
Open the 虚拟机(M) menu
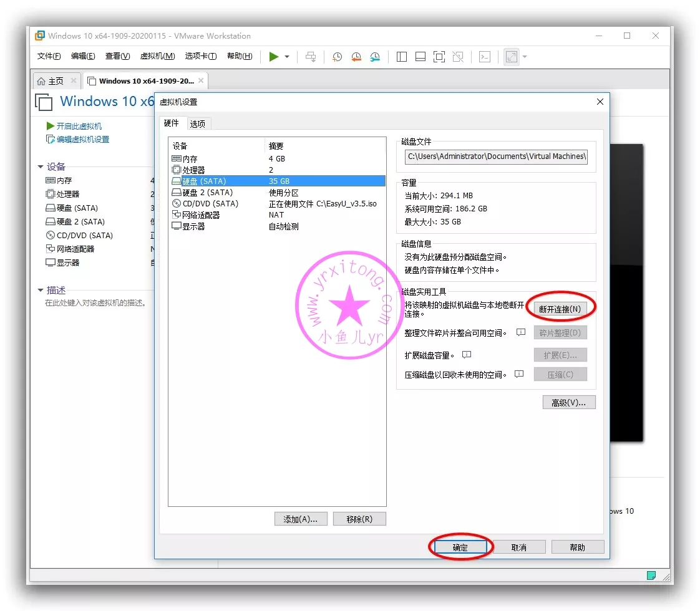[x=157, y=56]
